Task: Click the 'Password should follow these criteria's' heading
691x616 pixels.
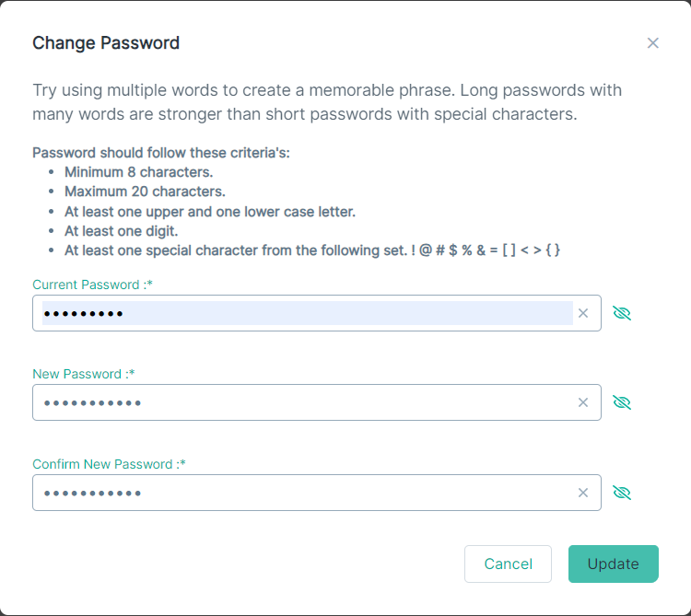Action: pos(161,153)
